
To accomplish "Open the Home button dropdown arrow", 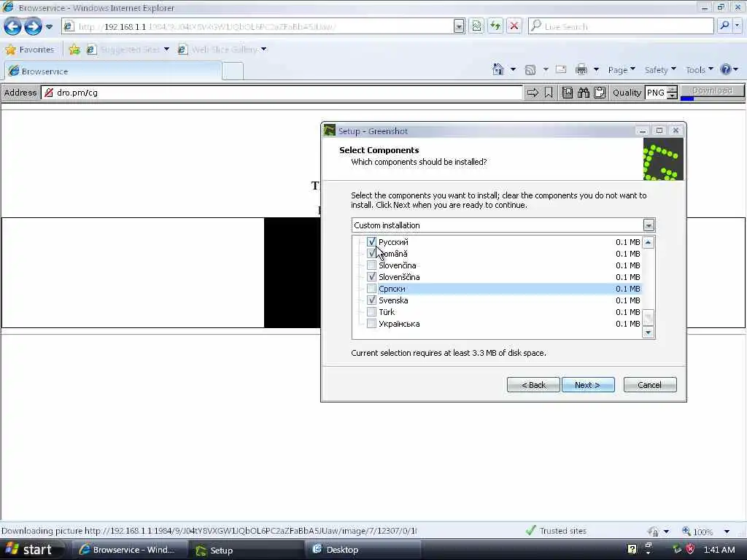I will (x=513, y=69).
